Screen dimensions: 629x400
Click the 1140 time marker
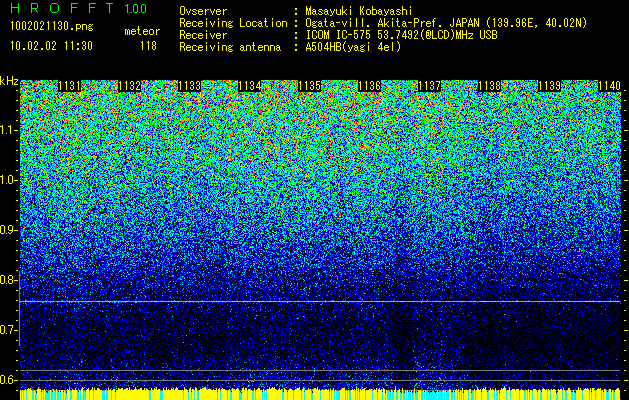[x=609, y=86]
